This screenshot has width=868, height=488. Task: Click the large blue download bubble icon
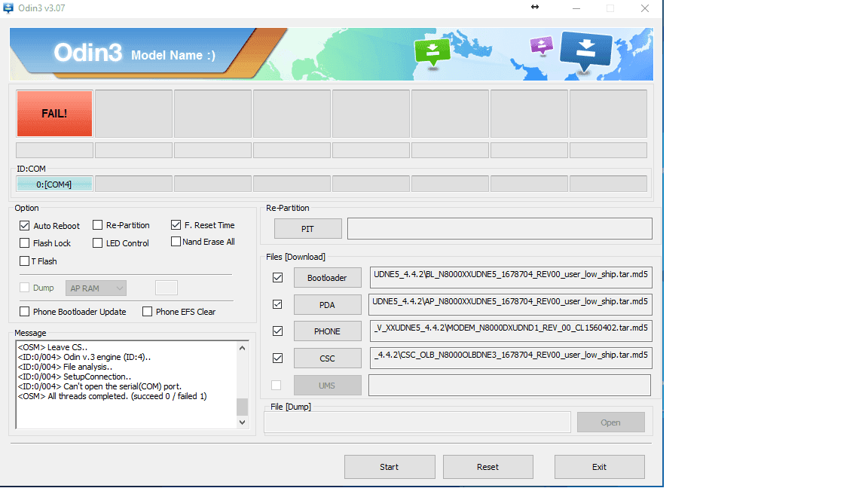(585, 51)
